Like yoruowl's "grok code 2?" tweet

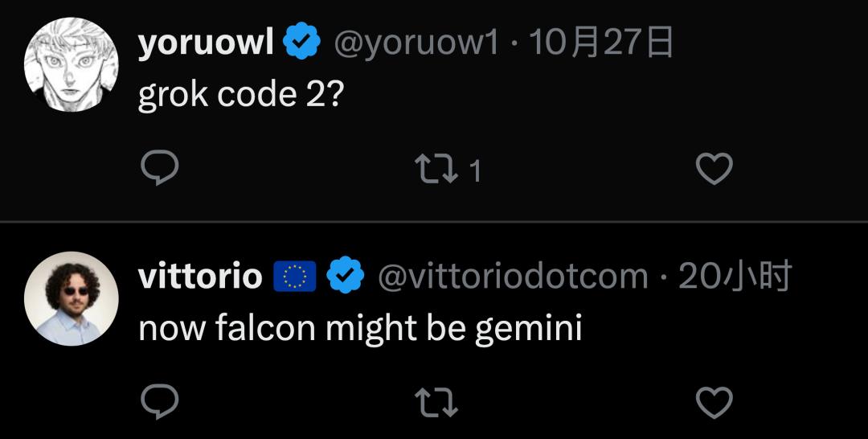coord(713,169)
